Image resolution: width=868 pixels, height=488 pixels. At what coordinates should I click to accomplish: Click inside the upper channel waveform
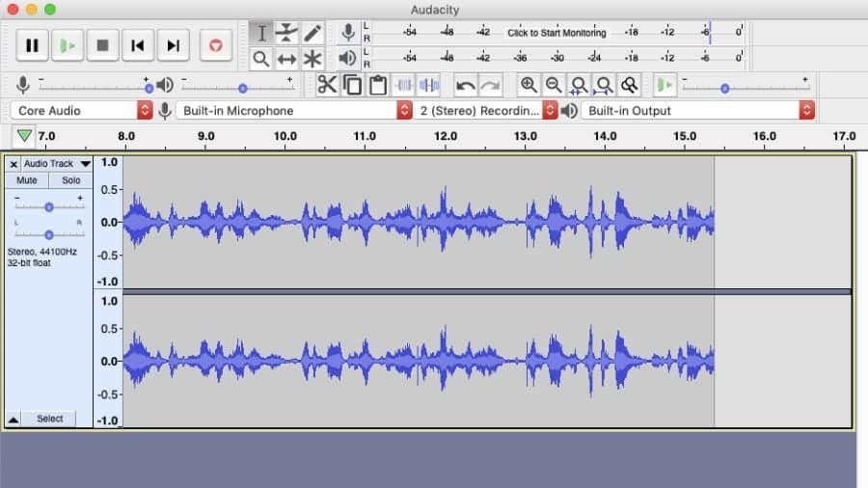(419, 222)
